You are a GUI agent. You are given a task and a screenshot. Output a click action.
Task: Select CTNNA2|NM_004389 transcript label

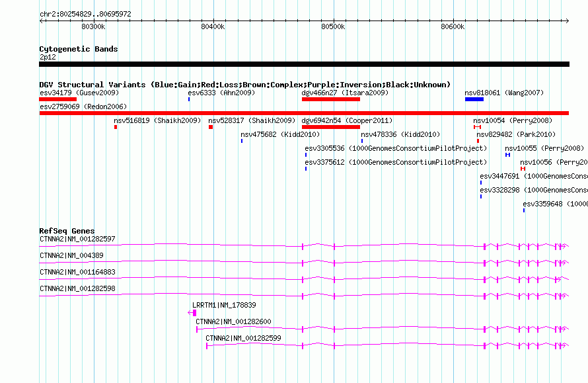[71, 255]
